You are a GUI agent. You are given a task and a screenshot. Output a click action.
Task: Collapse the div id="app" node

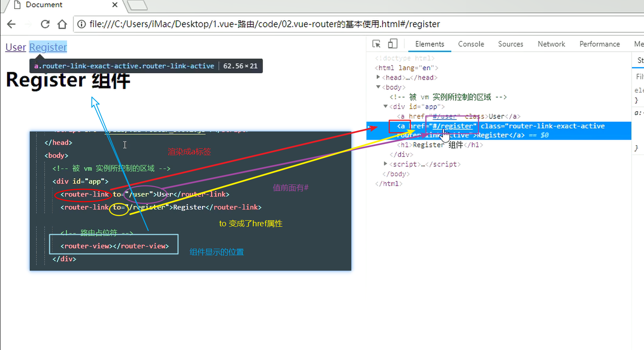386,106
